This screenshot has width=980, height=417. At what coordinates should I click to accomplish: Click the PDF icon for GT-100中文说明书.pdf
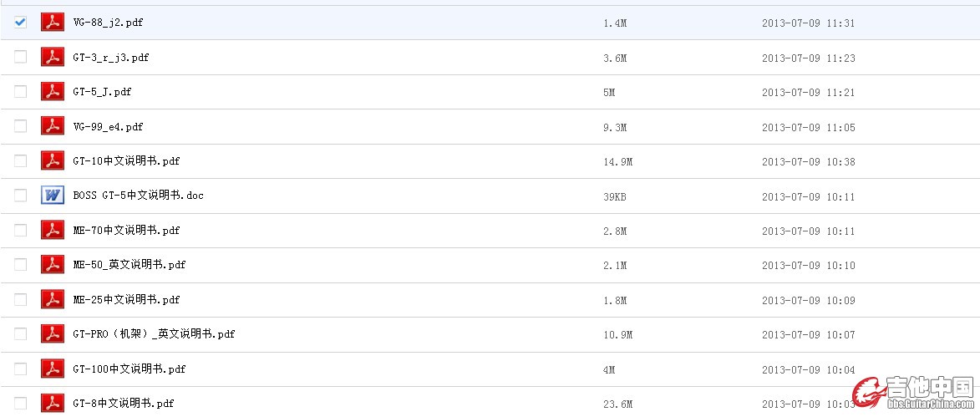53,369
